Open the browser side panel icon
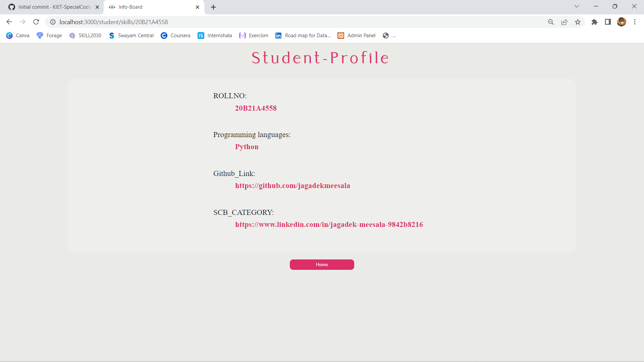The height and width of the screenshot is (362, 644). (x=608, y=22)
